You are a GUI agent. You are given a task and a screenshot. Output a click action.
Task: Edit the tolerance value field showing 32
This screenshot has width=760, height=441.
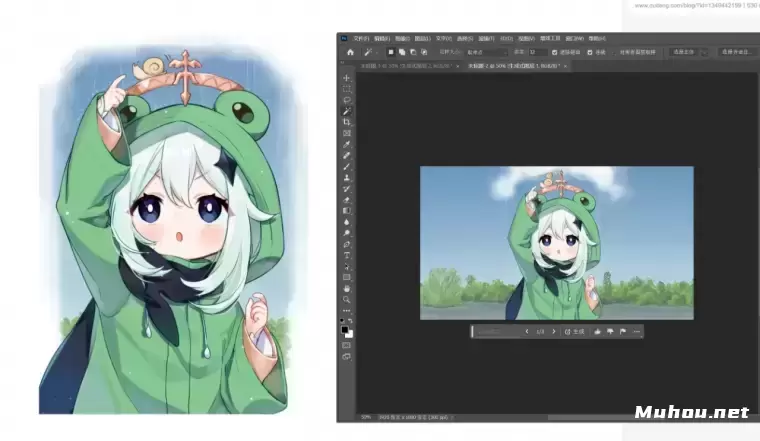pos(538,52)
